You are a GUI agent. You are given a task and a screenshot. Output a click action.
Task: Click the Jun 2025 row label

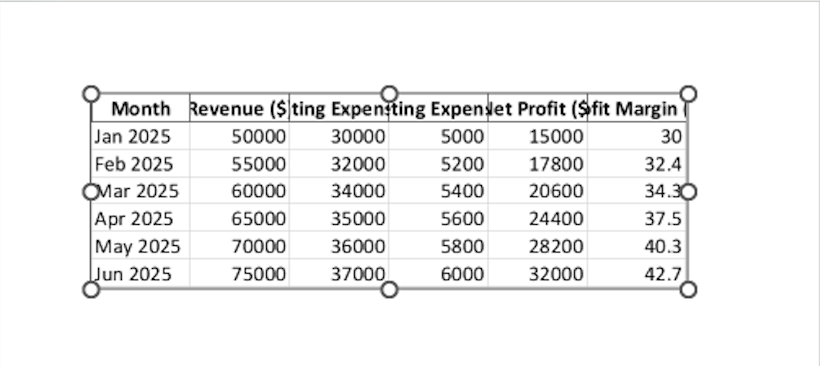point(141,273)
